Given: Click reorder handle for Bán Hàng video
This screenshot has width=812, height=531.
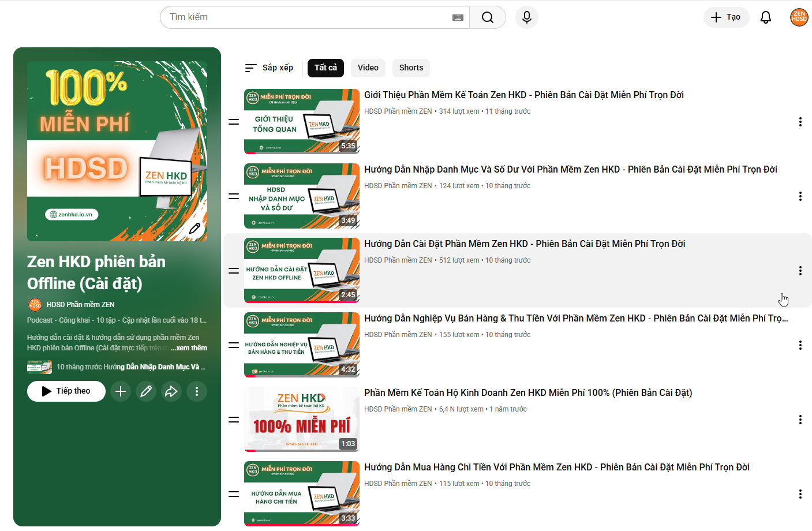Looking at the screenshot, I should click(234, 345).
